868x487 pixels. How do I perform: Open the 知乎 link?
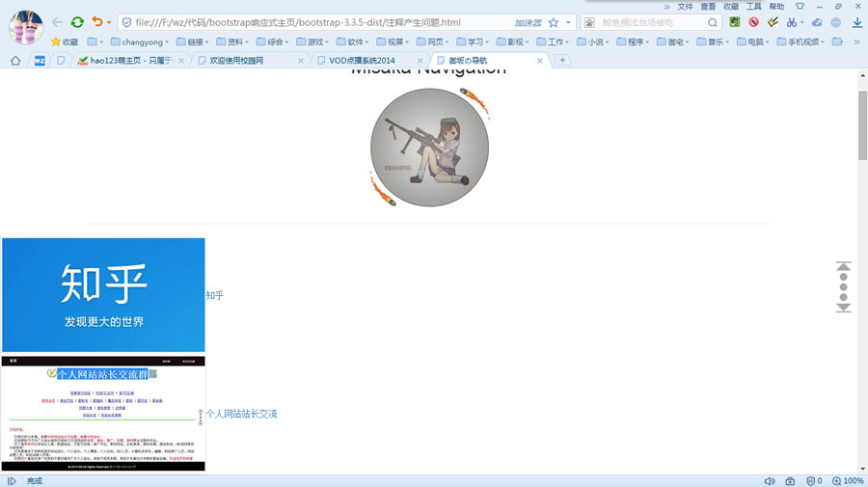[214, 295]
